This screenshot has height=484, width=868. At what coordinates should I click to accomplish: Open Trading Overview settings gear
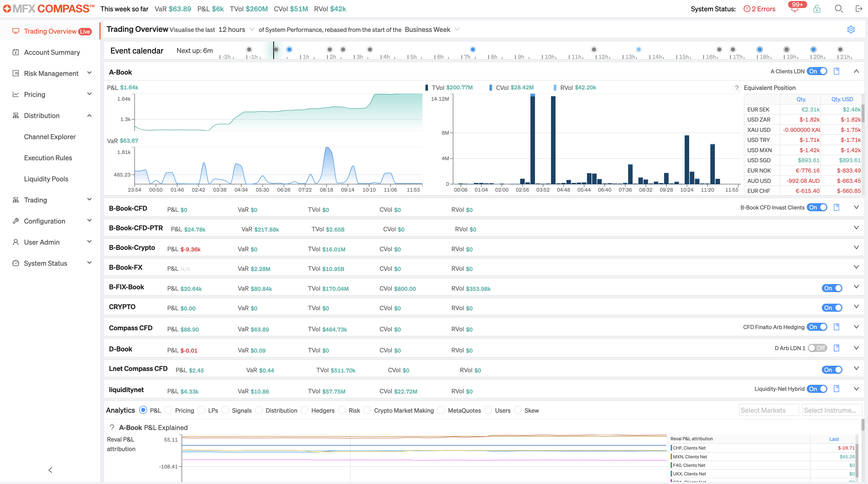[851, 30]
